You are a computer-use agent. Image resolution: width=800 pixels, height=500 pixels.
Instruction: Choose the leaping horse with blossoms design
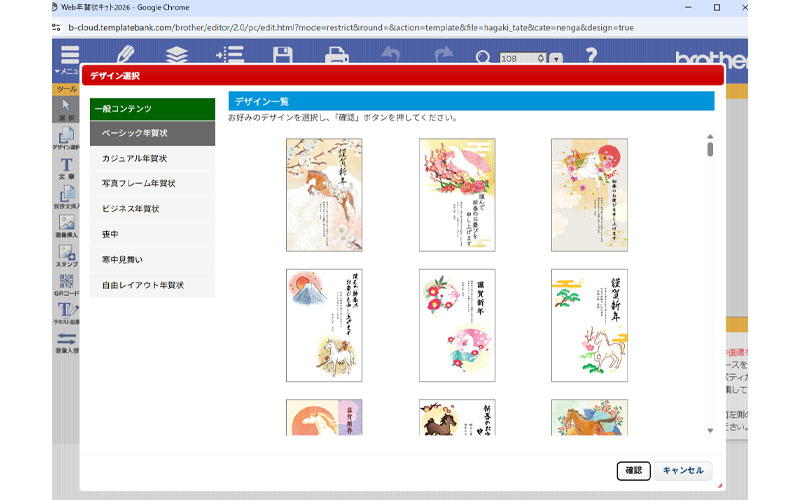(x=324, y=194)
